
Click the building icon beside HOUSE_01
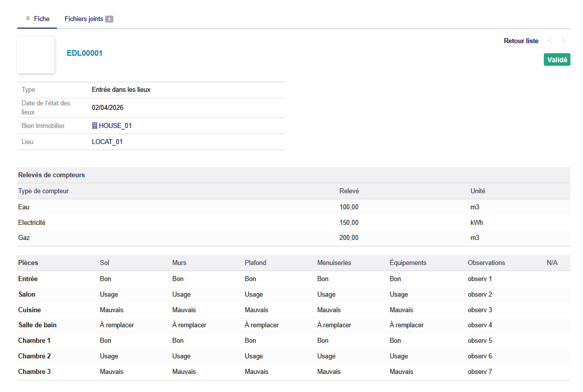coord(94,126)
